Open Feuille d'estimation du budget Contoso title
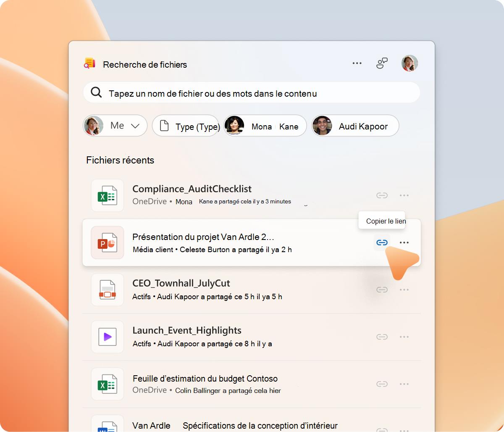This screenshot has height=432, width=504. 205,378
